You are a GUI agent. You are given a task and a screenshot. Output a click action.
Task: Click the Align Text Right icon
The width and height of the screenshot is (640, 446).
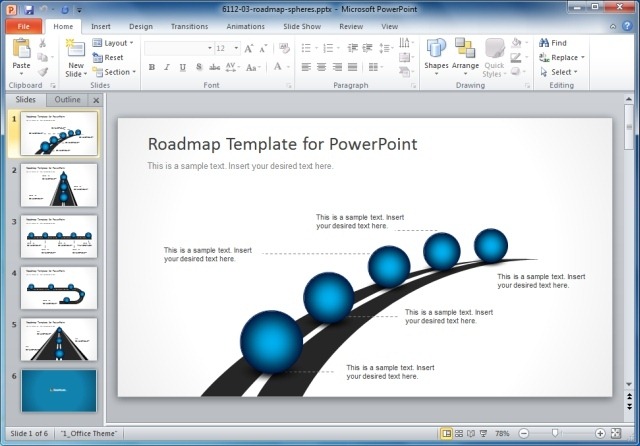pos(337,67)
